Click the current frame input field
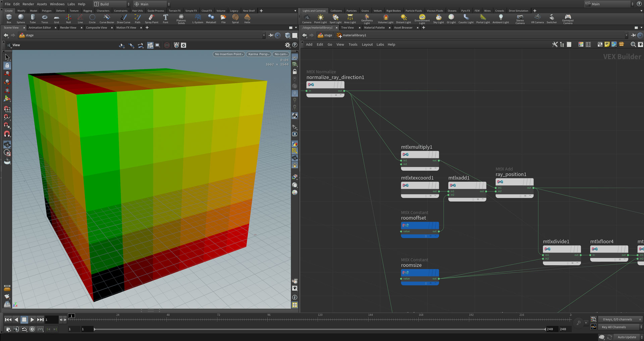Screen dimensions: 644x341 (x=51, y=320)
